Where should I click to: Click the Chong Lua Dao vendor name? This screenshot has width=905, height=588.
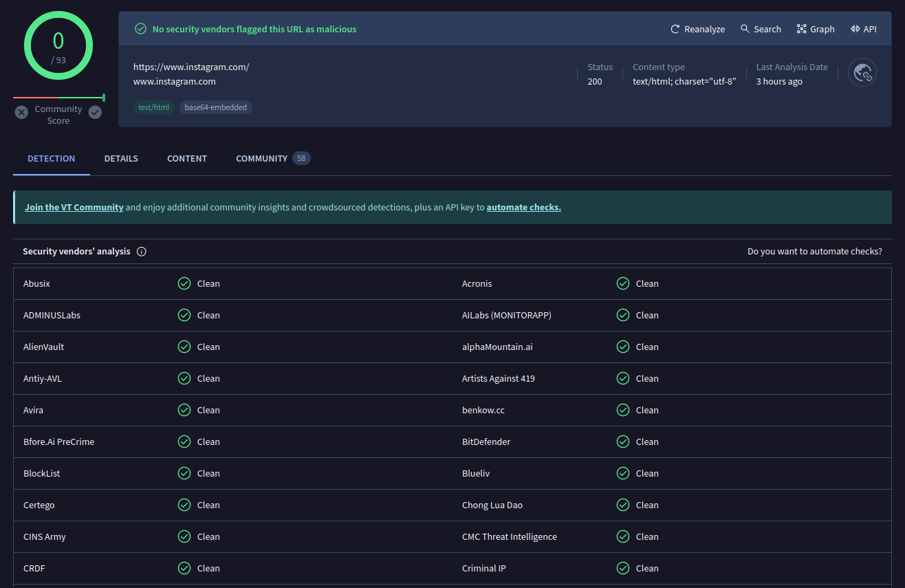[492, 505]
